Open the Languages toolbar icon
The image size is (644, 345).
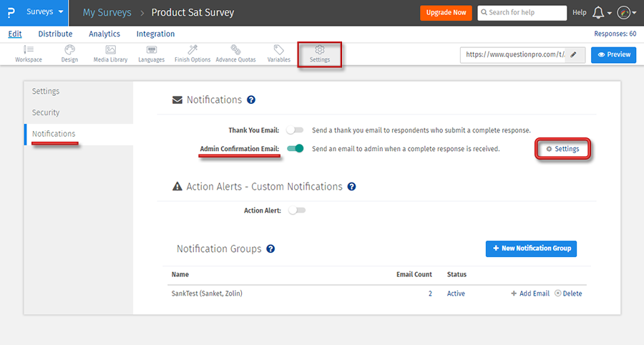coord(151,50)
